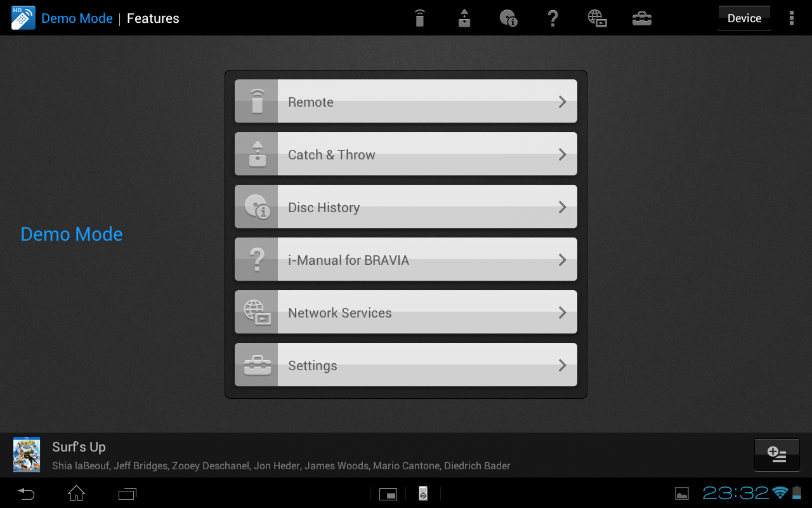
Task: Expand Remote using its chevron arrow
Action: click(x=562, y=102)
